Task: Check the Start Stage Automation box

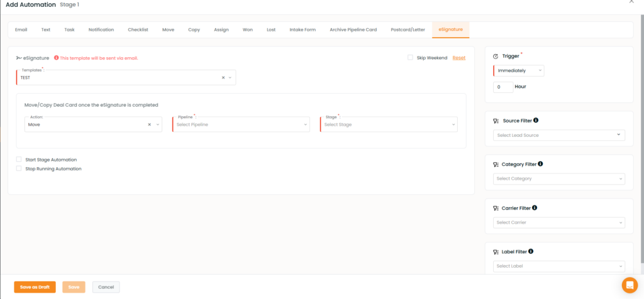Action: click(19, 160)
